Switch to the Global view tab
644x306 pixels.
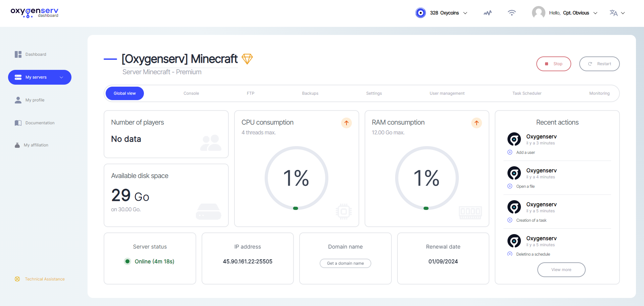(x=125, y=93)
